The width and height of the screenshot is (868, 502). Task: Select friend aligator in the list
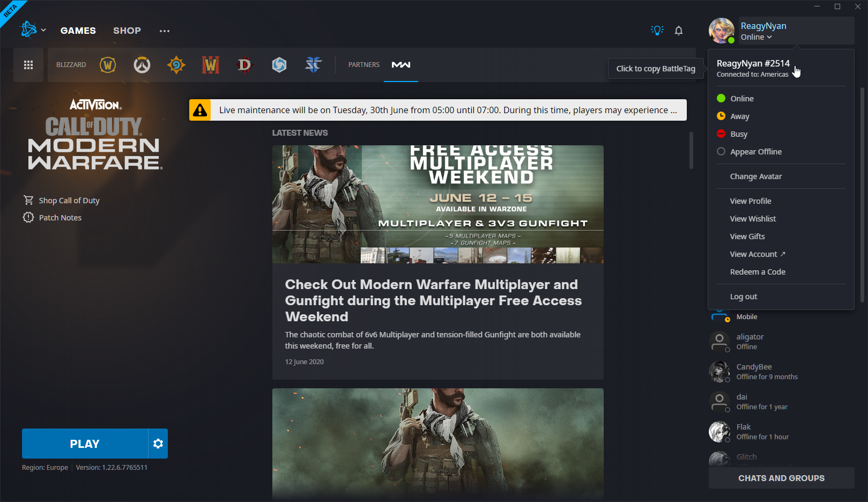(x=781, y=342)
